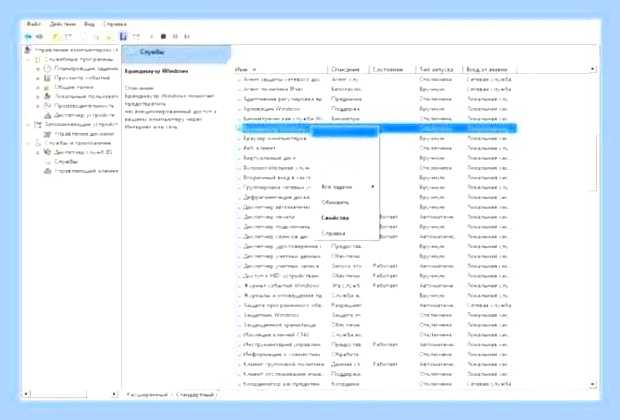Click the Производительность tree icon
The width and height of the screenshot is (620, 420).
[x=47, y=106]
